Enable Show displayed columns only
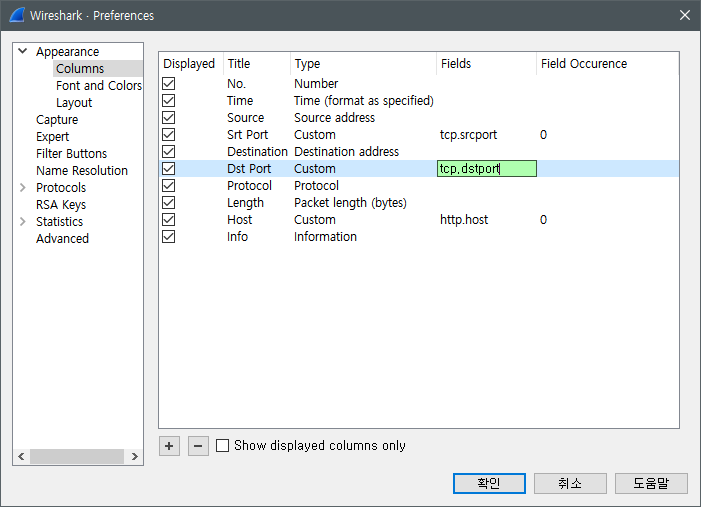The image size is (701, 507). (x=222, y=446)
